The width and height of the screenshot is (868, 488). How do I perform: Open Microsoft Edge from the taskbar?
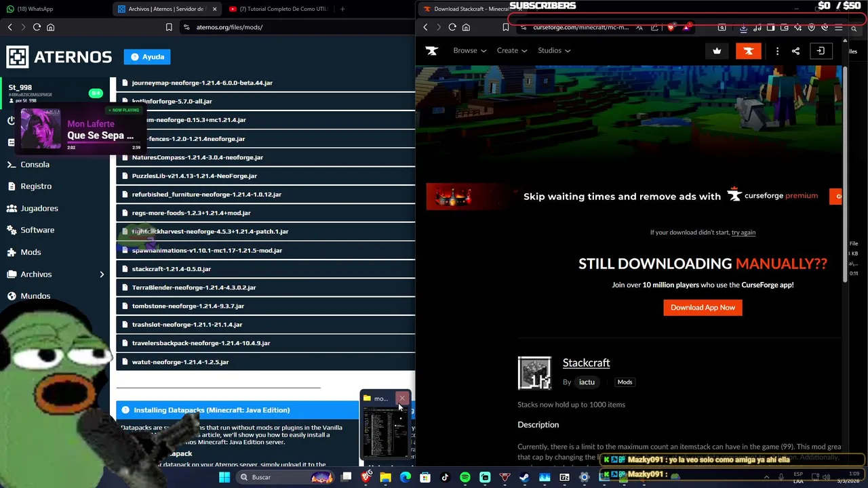tap(406, 477)
